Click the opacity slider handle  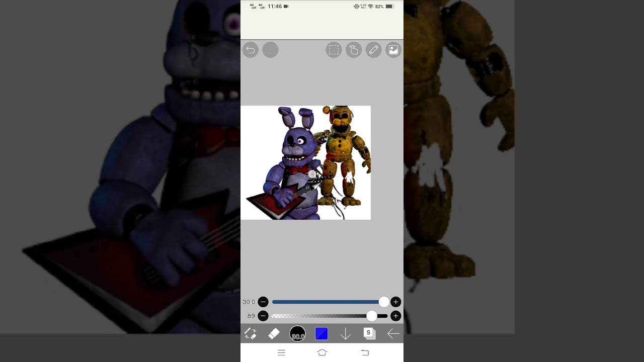pyautogui.click(x=372, y=316)
